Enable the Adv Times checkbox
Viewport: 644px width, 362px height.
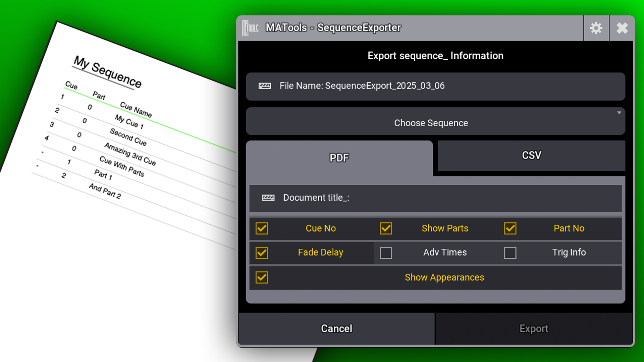386,253
